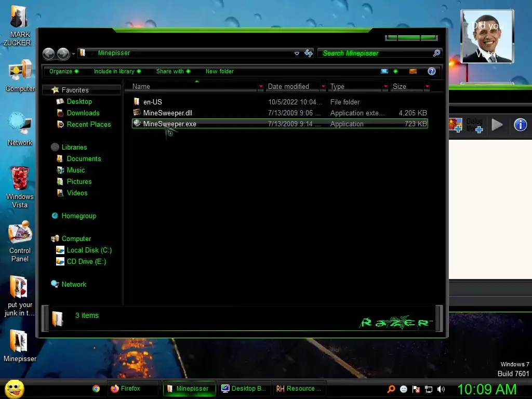Viewport: 532px width, 399px height.
Task: Select the MineSweeper.dll file
Action: click(x=280, y=113)
